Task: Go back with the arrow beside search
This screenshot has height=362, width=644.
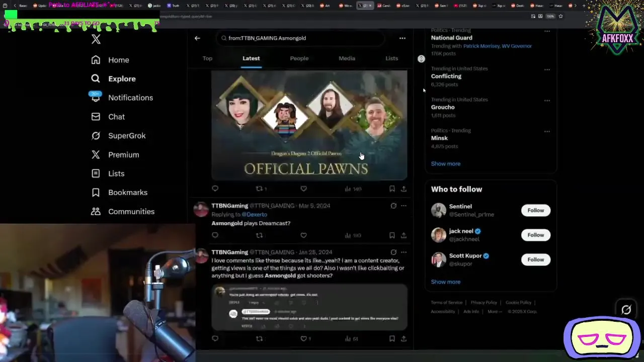Action: (x=197, y=38)
